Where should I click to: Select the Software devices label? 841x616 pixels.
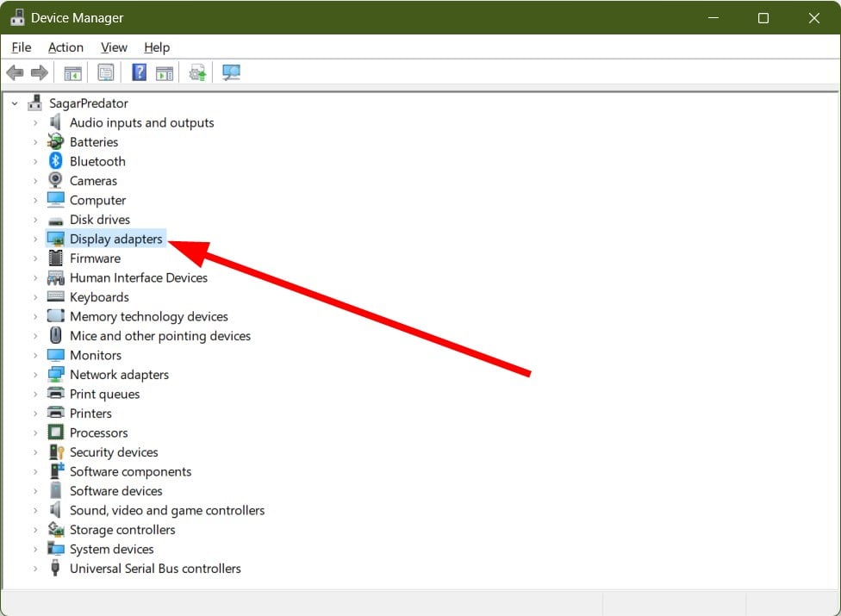click(115, 490)
